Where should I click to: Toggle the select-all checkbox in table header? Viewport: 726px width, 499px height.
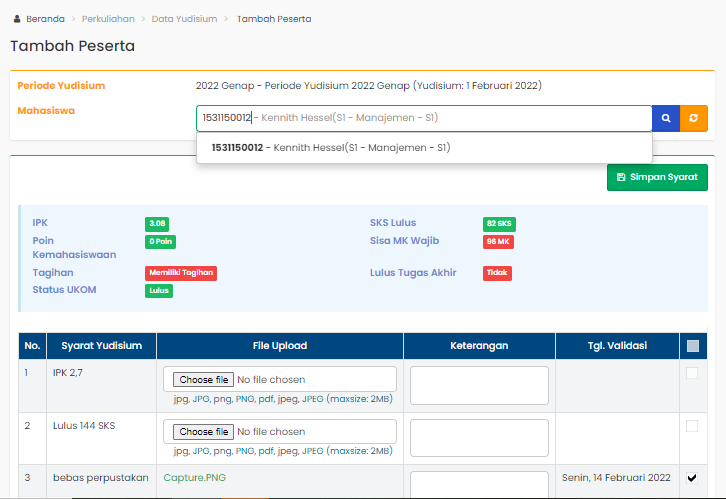pos(692,346)
